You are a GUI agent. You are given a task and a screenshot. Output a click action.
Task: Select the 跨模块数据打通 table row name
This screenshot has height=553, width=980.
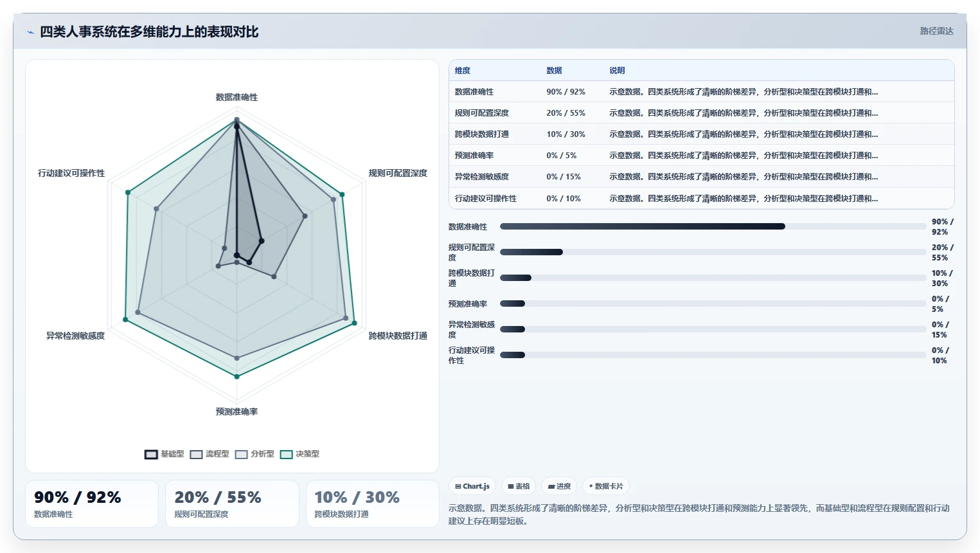[x=482, y=134]
